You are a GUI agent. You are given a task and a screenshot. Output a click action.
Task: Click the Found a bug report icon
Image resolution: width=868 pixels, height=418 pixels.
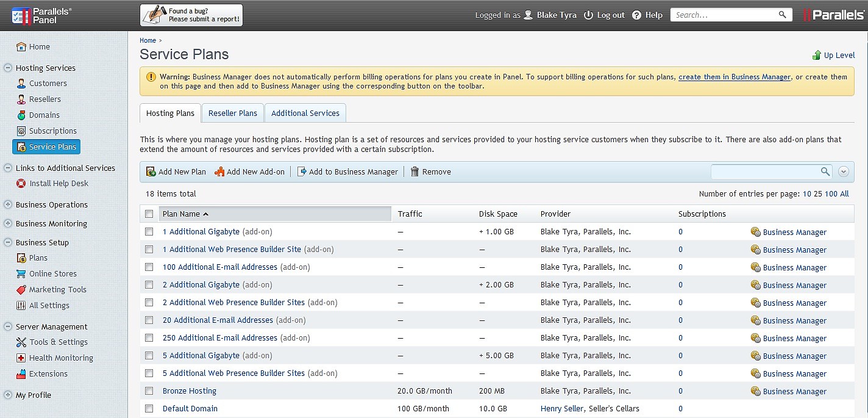pyautogui.click(x=154, y=15)
